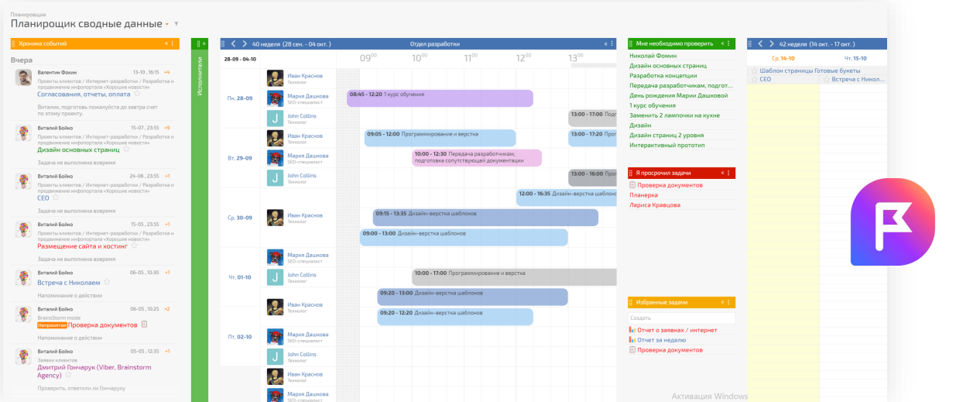Open the Планировщик сводные данные title dropdown

click(167, 25)
